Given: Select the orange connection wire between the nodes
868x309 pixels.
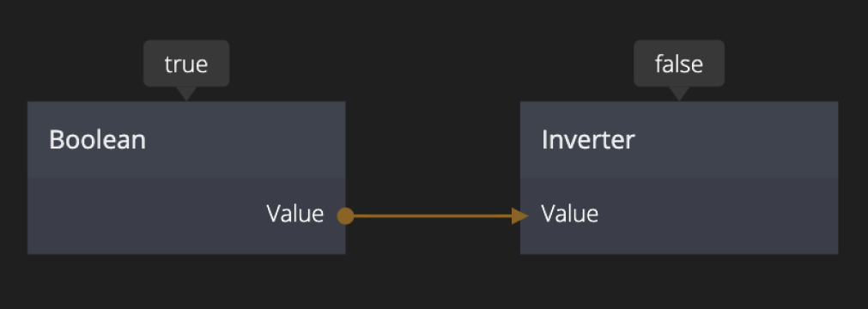Looking at the screenshot, I should coord(433,216).
